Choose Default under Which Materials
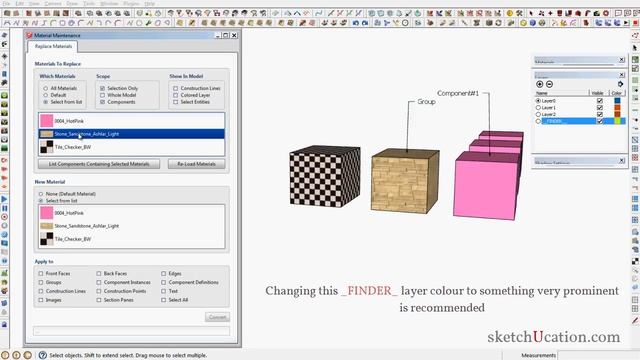 pyautogui.click(x=45, y=95)
